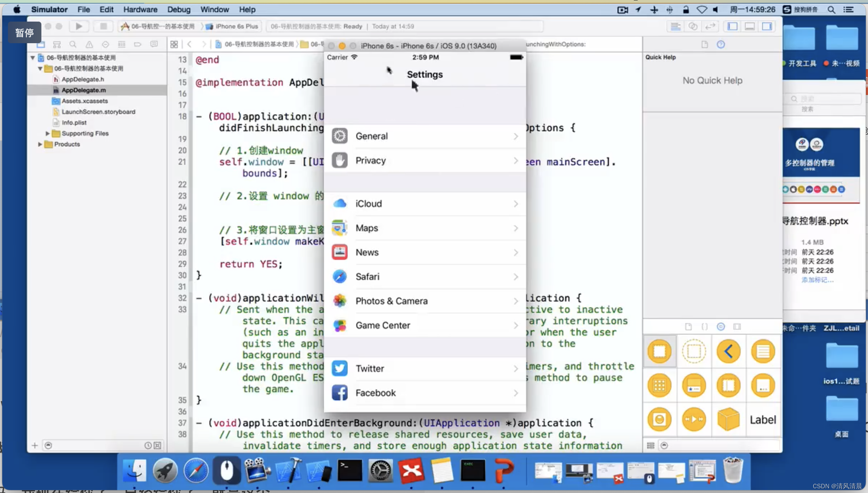Open the General settings row

[425, 136]
